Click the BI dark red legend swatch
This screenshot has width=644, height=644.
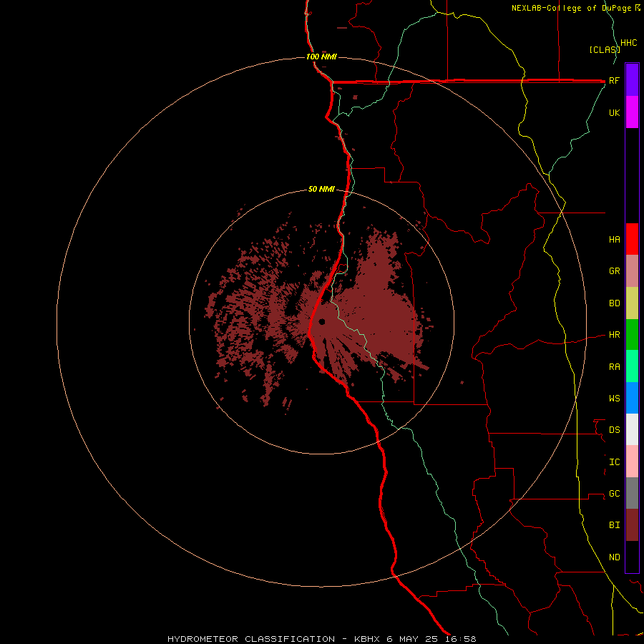coord(632,525)
